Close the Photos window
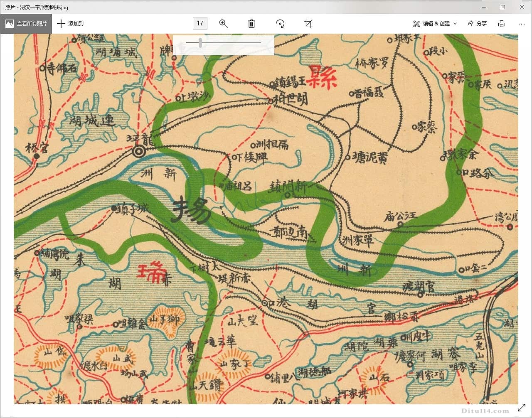Screen dimensions: 532x418 (522, 7)
